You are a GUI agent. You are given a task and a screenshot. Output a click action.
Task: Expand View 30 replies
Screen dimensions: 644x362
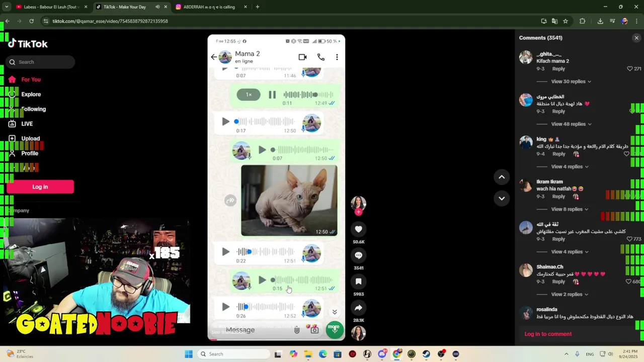[571, 81]
